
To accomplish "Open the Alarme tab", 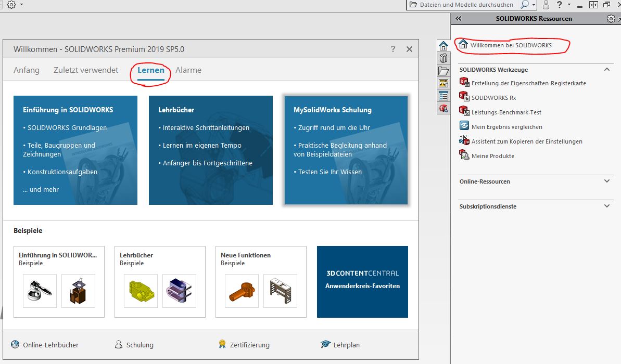I will tap(188, 70).
